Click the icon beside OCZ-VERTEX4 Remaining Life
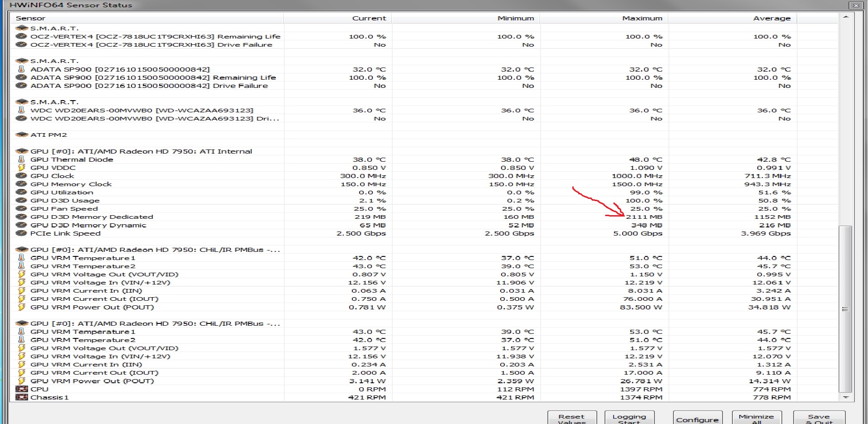Screen dimensions: 868x424 coord(21,36)
